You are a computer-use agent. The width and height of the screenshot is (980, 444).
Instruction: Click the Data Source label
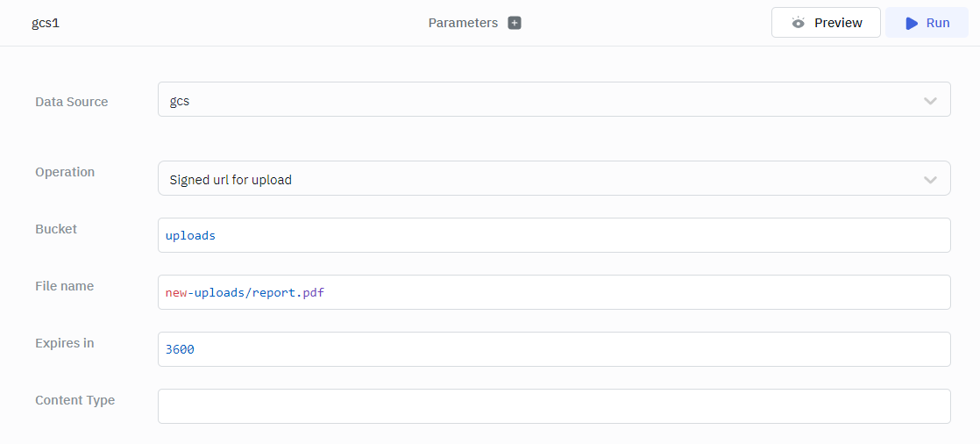72,102
